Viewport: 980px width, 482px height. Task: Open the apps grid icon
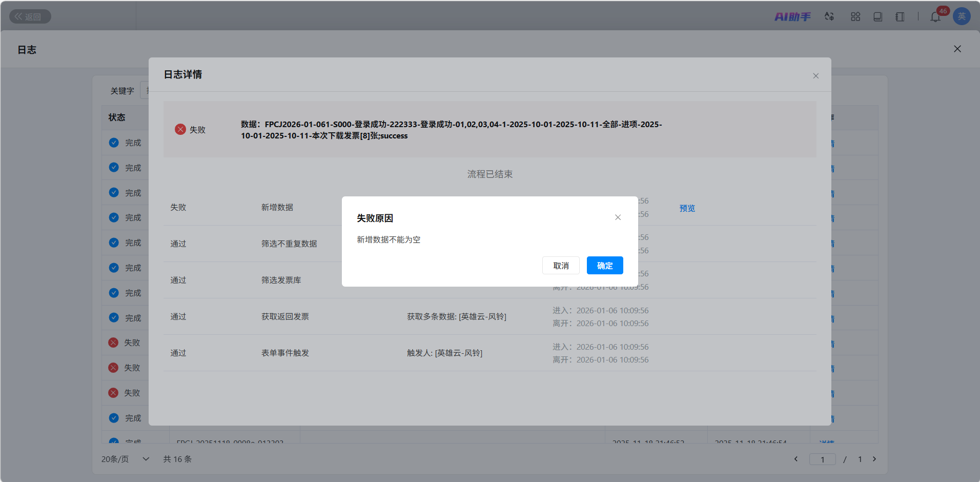[855, 17]
